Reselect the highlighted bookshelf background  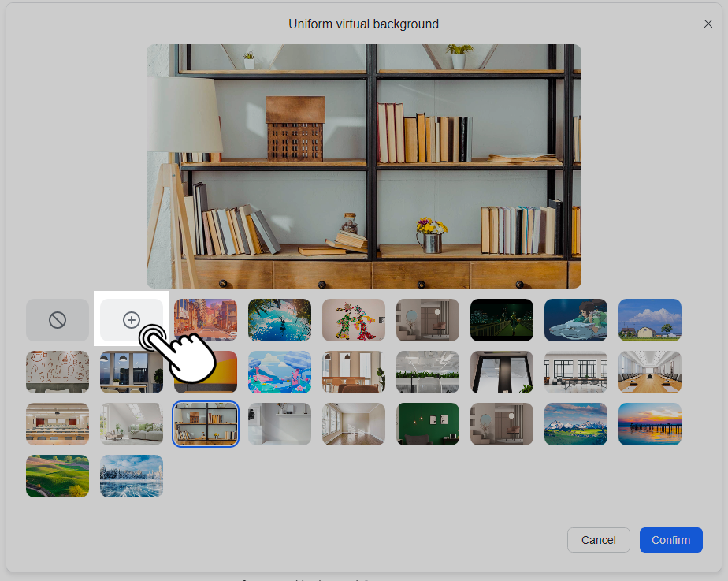pyautogui.click(x=206, y=424)
